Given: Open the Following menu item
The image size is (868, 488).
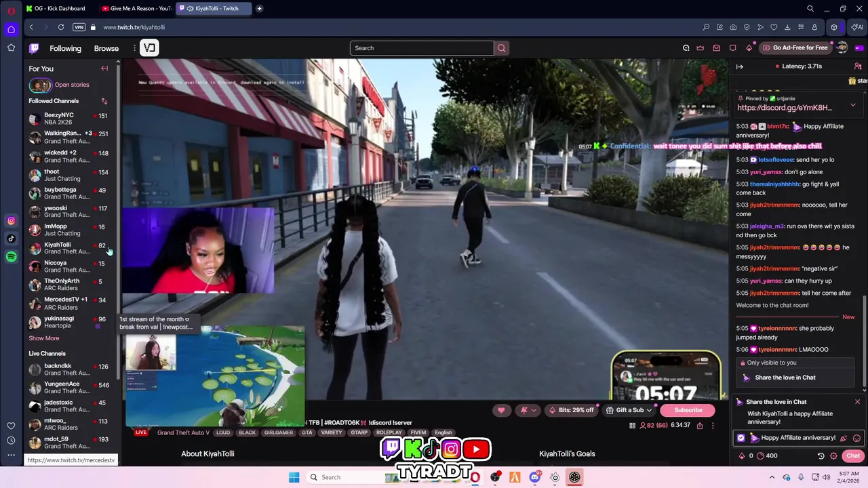Looking at the screenshot, I should click(x=65, y=48).
